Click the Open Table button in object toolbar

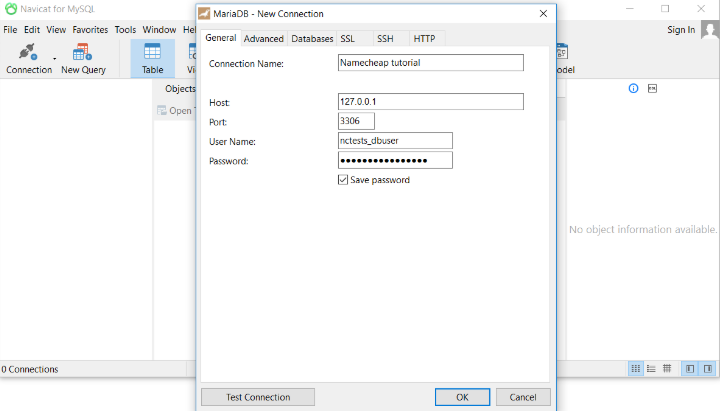click(176, 111)
